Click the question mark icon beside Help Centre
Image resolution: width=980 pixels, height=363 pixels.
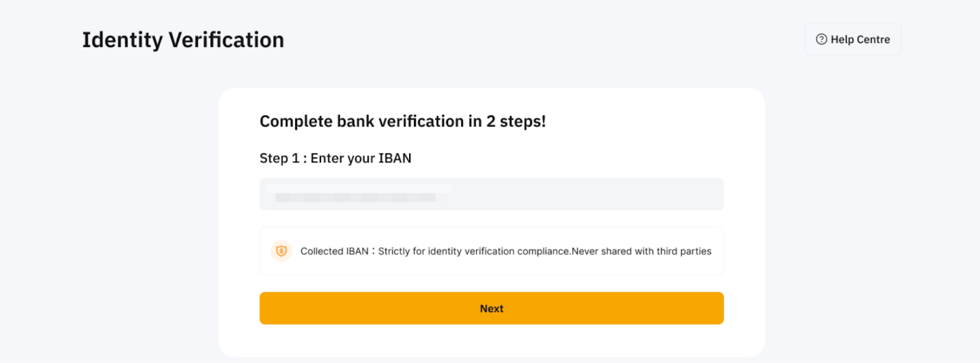pyautogui.click(x=821, y=39)
